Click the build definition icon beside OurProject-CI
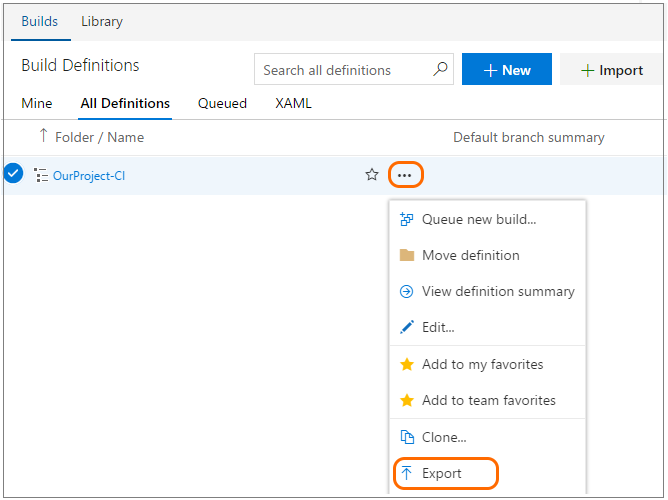 pos(41,175)
